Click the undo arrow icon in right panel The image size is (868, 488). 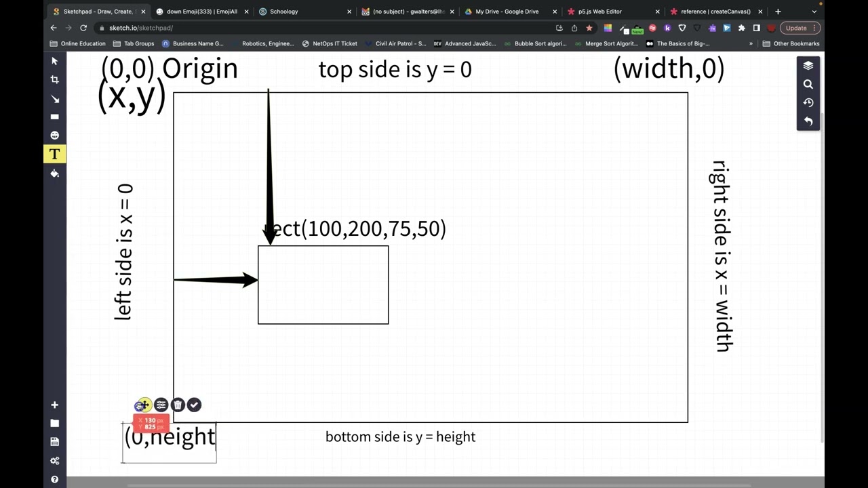[x=808, y=121]
